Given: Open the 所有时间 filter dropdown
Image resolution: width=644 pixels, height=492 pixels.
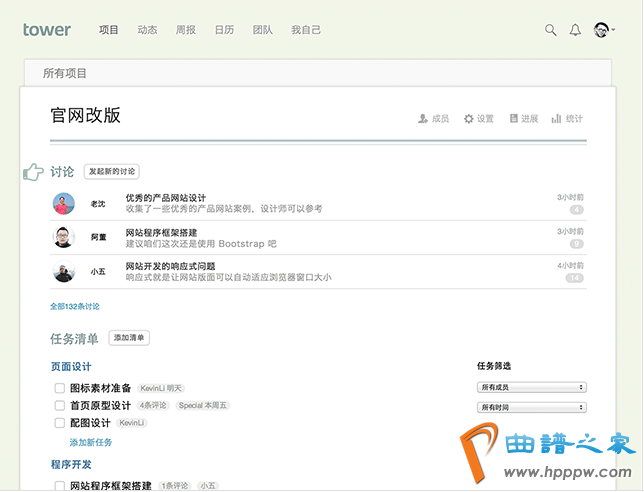Looking at the screenshot, I should 531,407.
